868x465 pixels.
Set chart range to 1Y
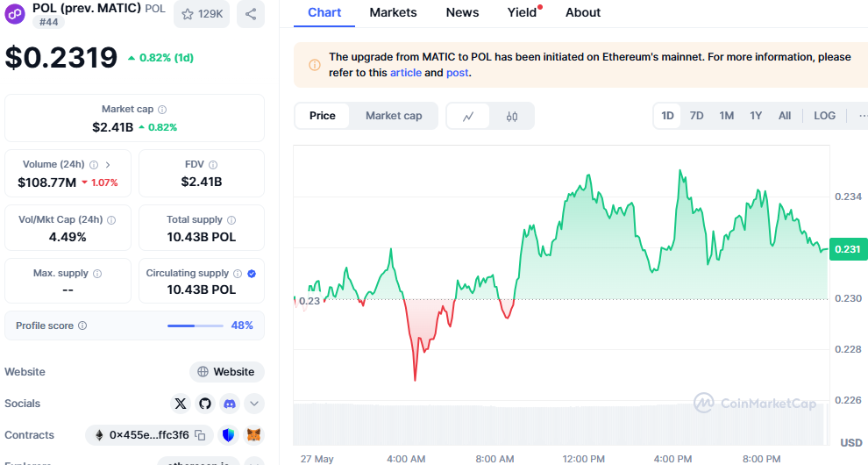[x=756, y=116]
